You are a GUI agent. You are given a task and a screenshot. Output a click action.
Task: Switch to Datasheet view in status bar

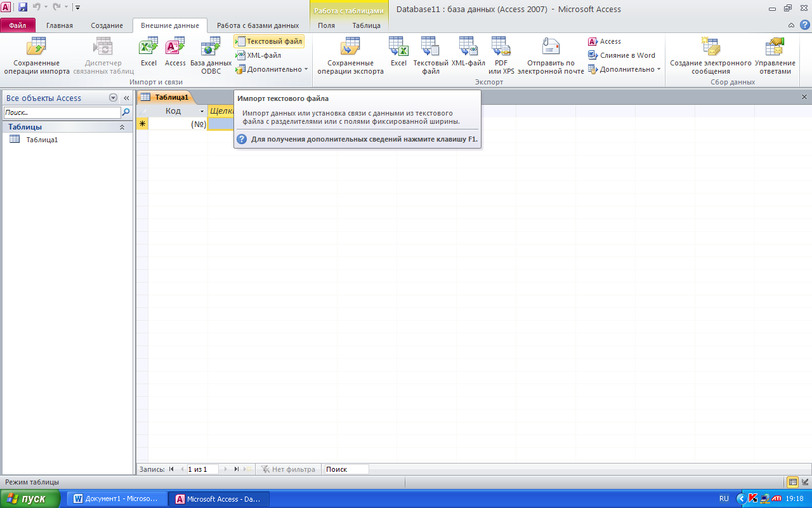pos(792,482)
